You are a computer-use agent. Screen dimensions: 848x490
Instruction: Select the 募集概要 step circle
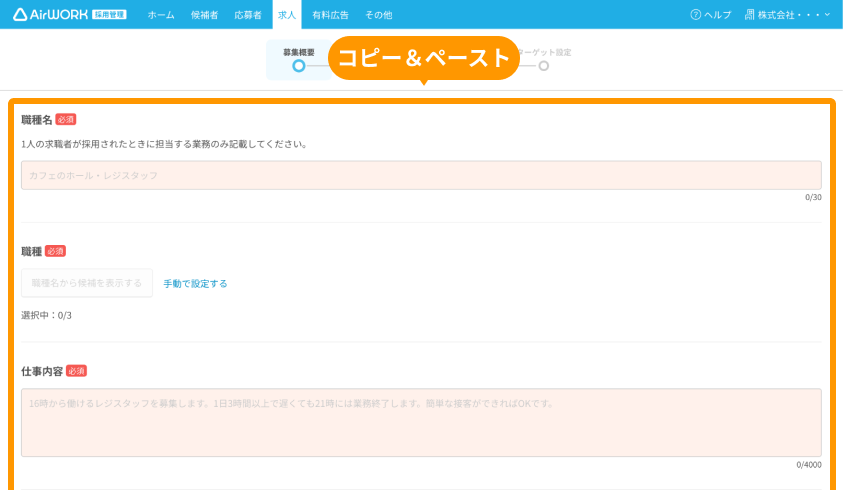pos(299,66)
